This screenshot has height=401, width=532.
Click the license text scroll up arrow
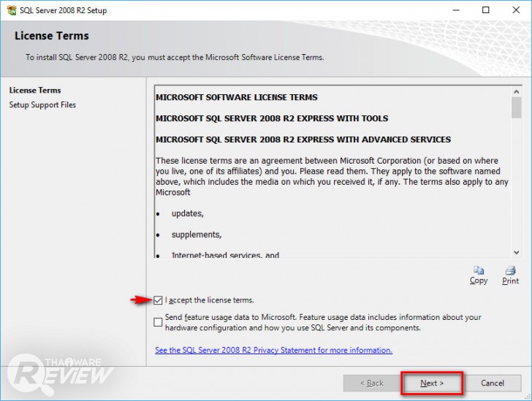(517, 91)
